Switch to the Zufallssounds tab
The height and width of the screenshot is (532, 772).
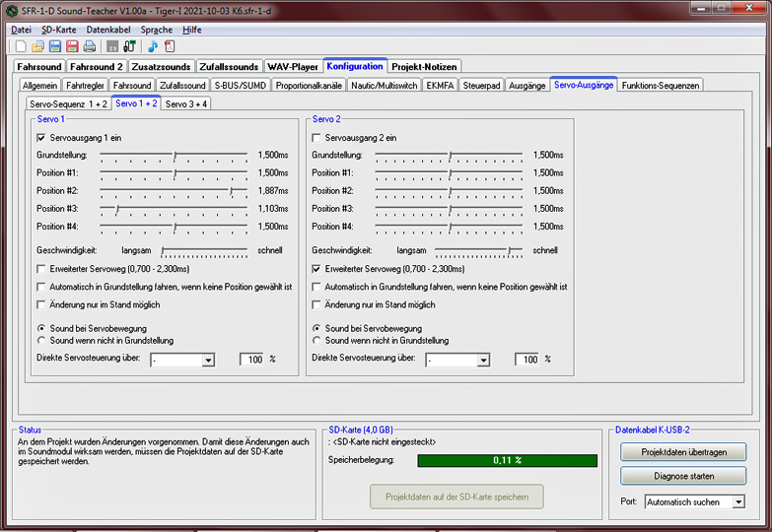click(x=229, y=66)
